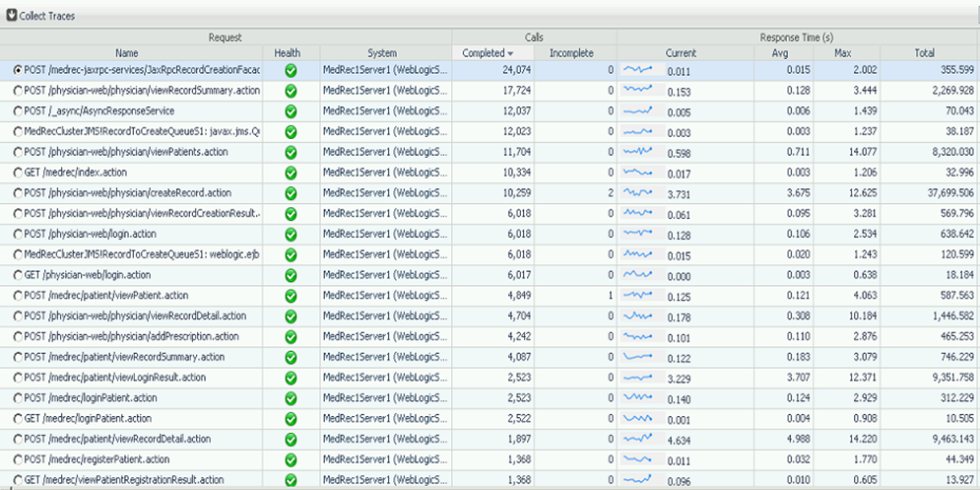Screen dimensions: 980x490
Task: Click health icon for addPrescription.action row
Action: click(x=291, y=336)
